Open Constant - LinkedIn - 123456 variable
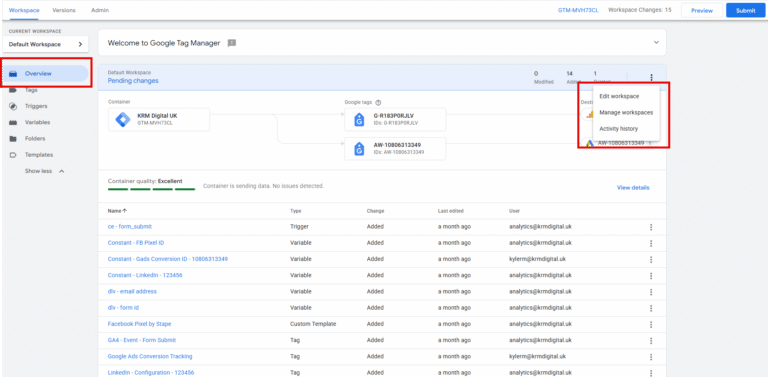This screenshot has width=768, height=377. (x=145, y=275)
